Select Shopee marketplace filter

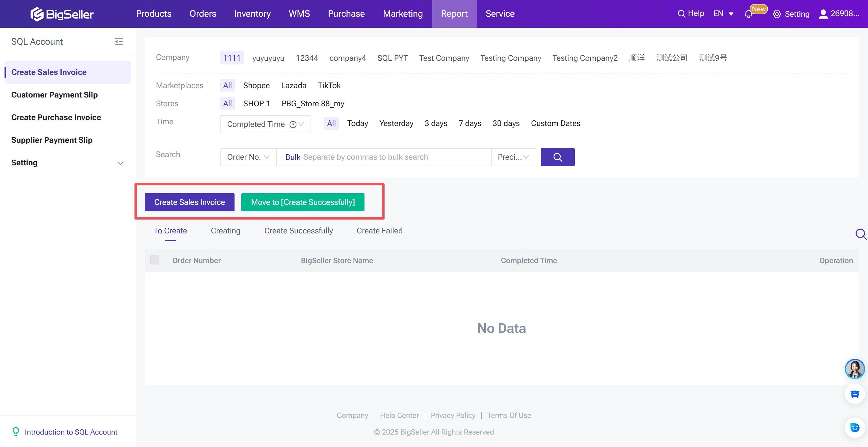point(256,86)
